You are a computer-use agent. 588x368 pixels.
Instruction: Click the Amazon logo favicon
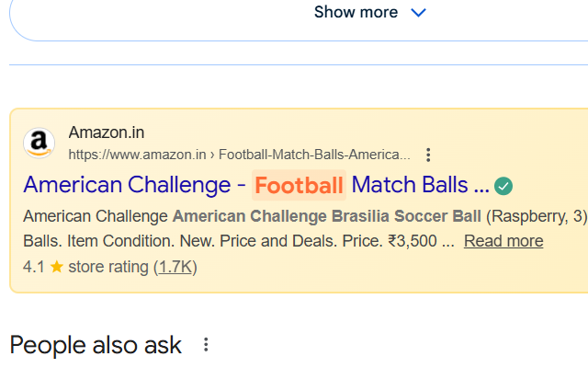pos(38,143)
